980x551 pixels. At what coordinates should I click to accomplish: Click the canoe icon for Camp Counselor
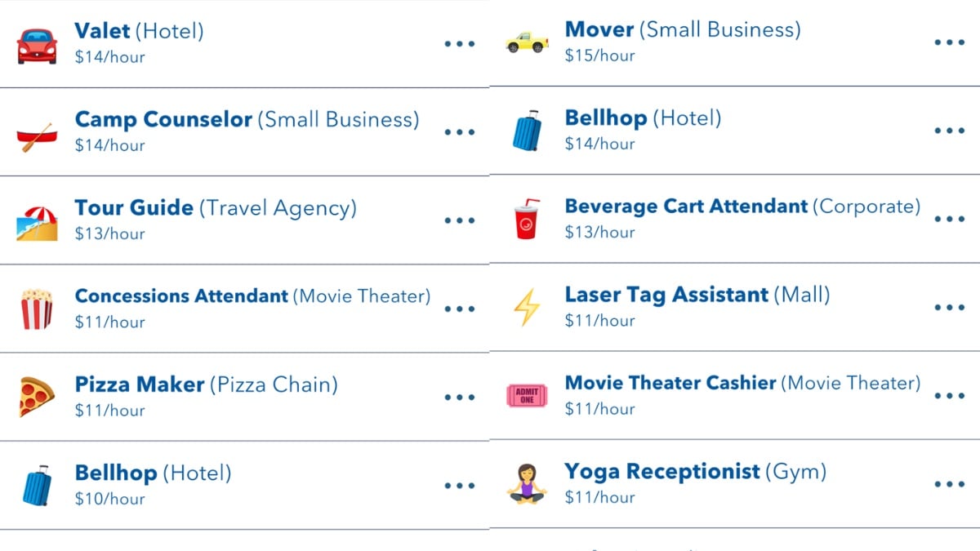35,136
